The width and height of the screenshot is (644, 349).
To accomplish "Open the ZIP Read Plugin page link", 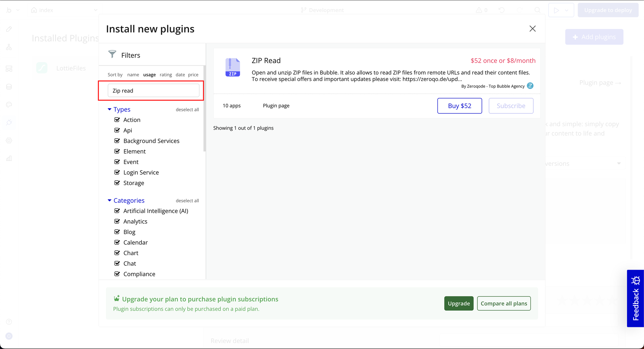I will tap(276, 106).
